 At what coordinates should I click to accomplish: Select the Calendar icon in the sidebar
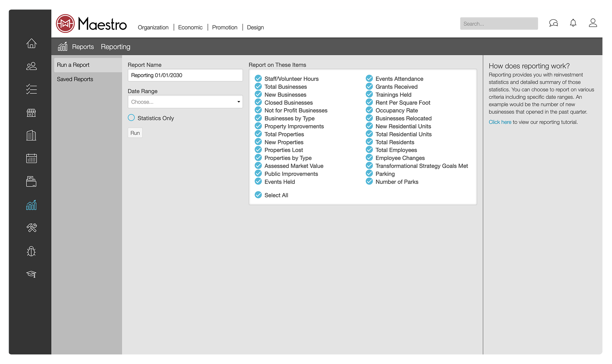click(31, 158)
